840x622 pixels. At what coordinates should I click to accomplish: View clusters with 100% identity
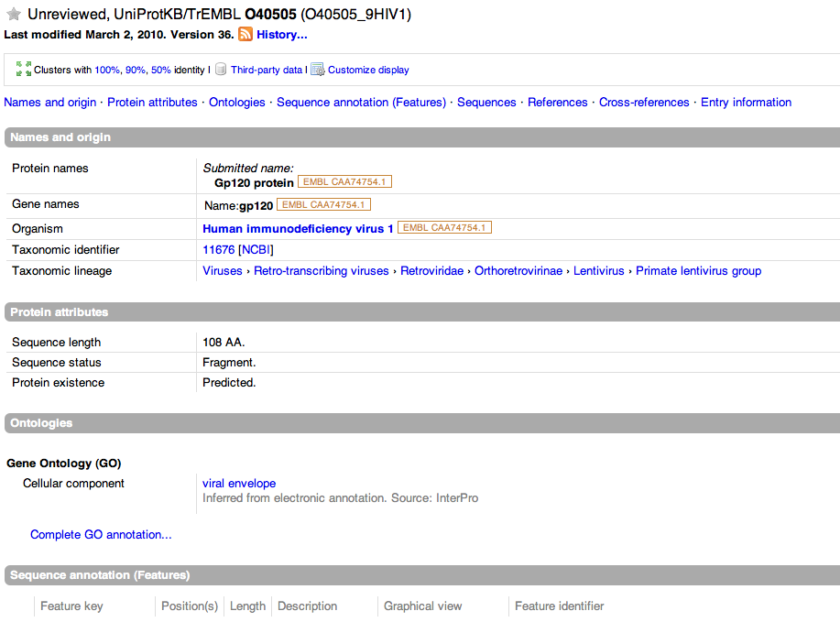point(107,70)
